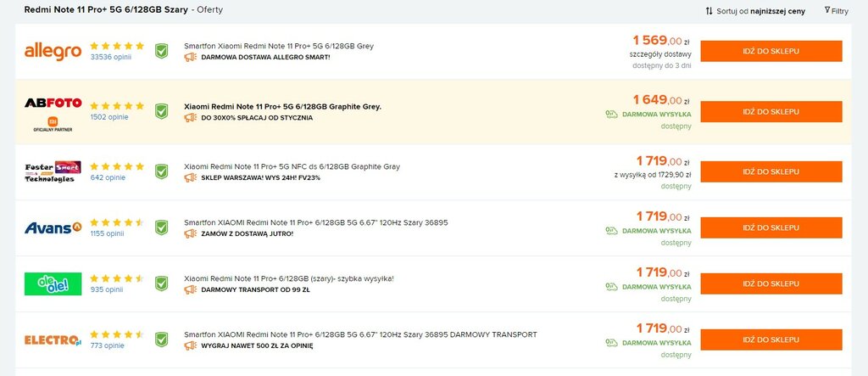The height and width of the screenshot is (376, 868).
Task: Open Avans' 1155 opinii reviews
Action: [108, 233]
